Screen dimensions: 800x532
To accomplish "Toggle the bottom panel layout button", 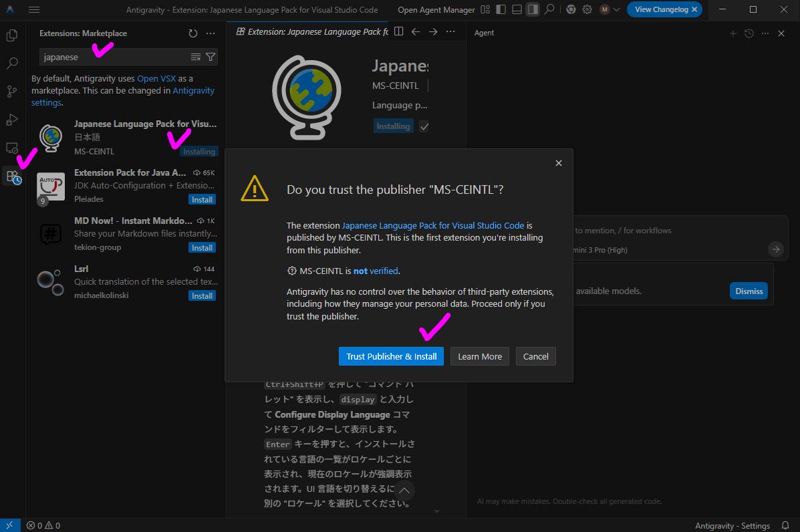I will [517, 9].
